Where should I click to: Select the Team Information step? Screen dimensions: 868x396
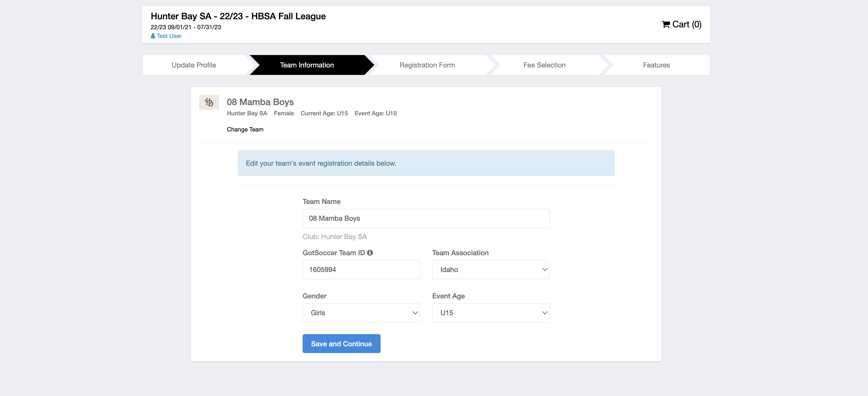(x=307, y=65)
